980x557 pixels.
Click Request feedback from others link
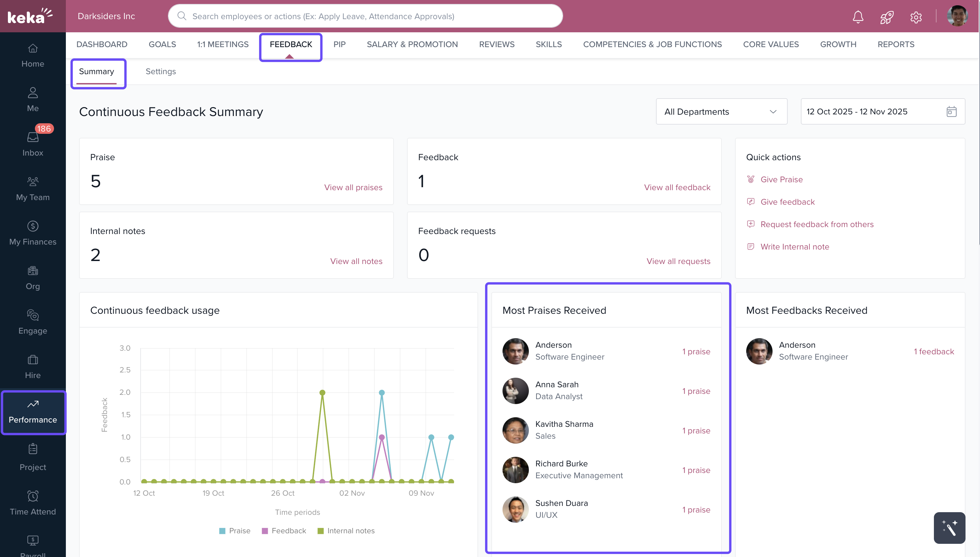coord(817,224)
